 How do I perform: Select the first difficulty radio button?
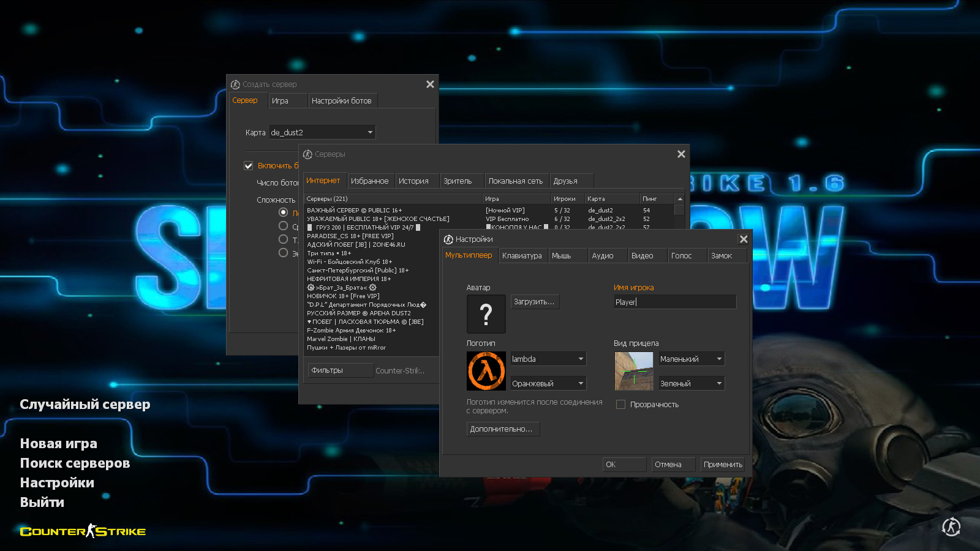click(283, 212)
